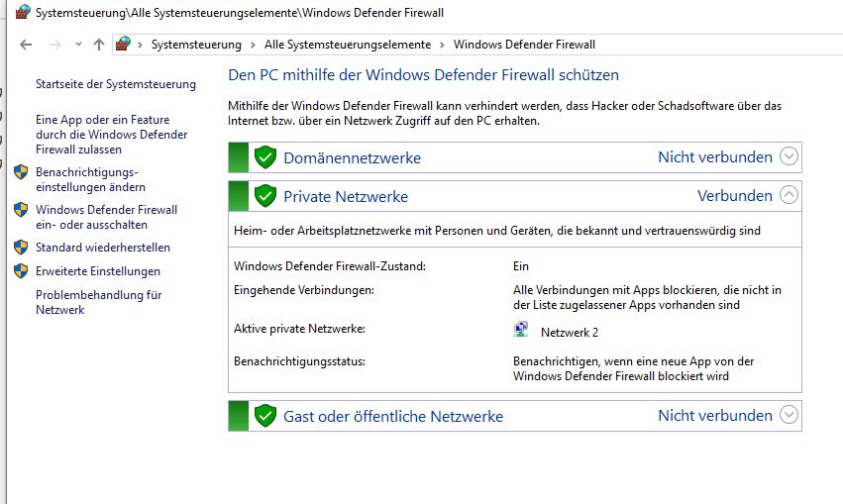Image resolution: width=843 pixels, height=504 pixels.
Task: Click the Alle Verbindungen mit Apps blockieren value
Action: 647,297
